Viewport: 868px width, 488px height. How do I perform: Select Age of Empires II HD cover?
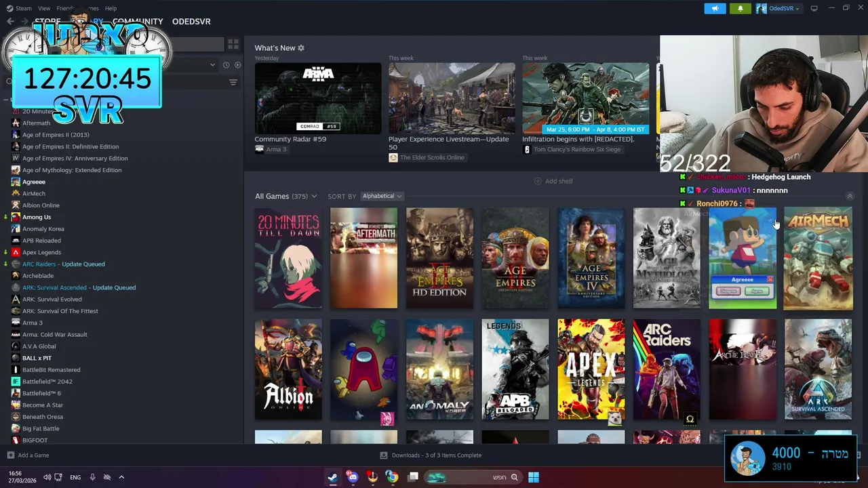point(440,258)
